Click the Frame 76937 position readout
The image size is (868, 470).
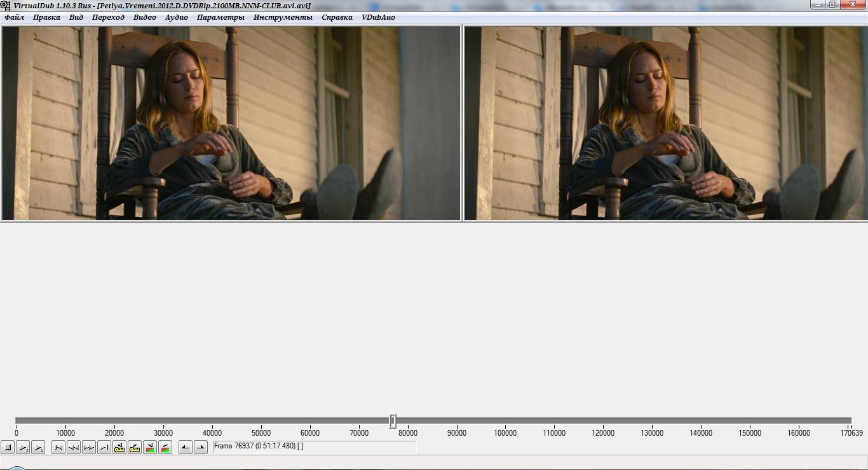pyautogui.click(x=315, y=446)
